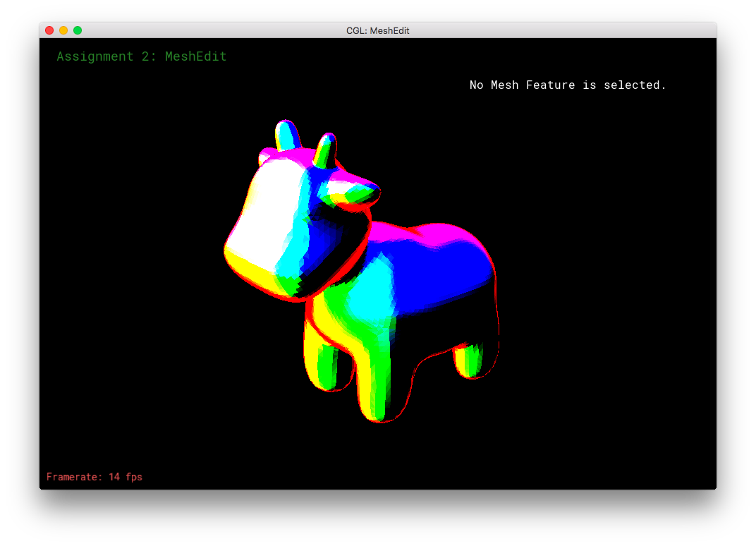The width and height of the screenshot is (756, 546).
Task: Minimize the MeshEdit window with yellow button
Action: pyautogui.click(x=63, y=30)
